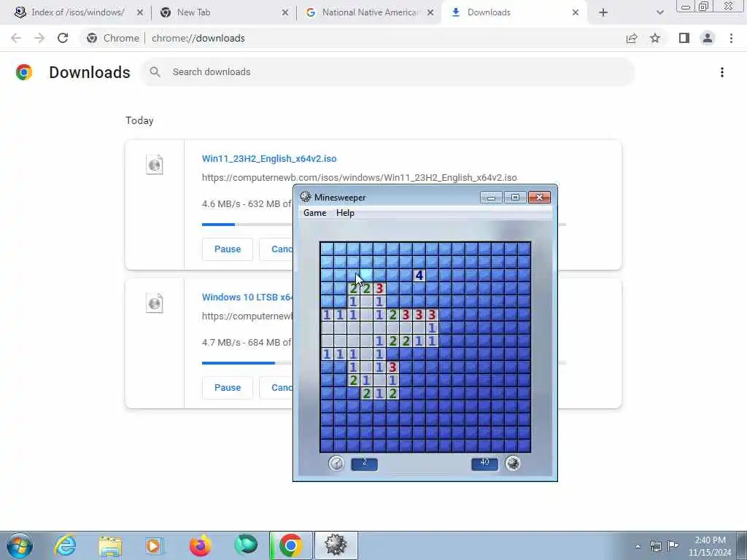Click the Windows 10 LTSB file type icon
Screen dimensions: 747x560
(x=155, y=303)
